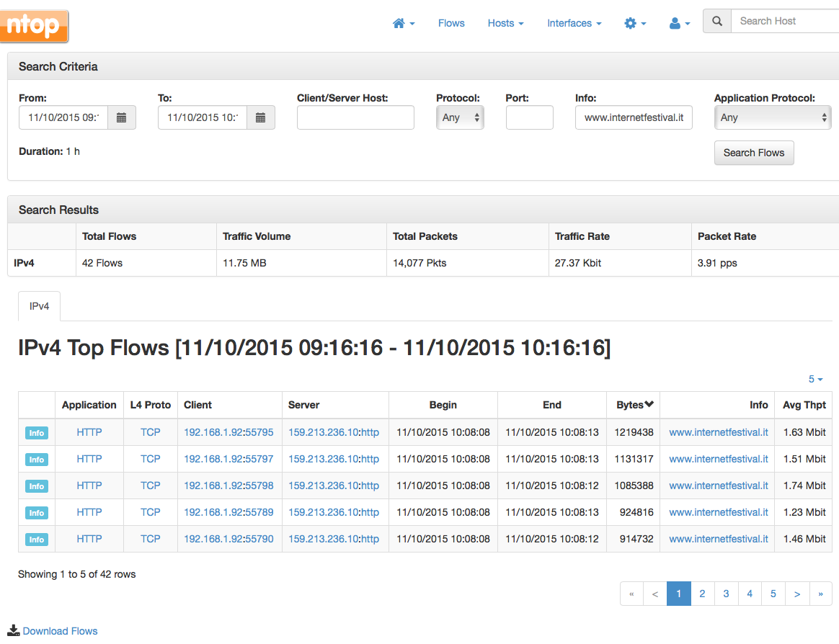The width and height of the screenshot is (839, 644).
Task: Select the IPv4 tab
Action: coord(39,306)
